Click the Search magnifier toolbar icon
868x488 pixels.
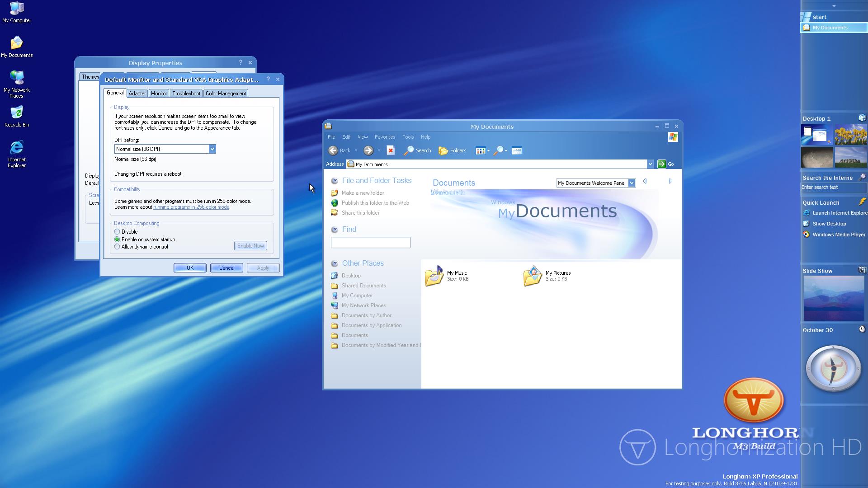[409, 150]
